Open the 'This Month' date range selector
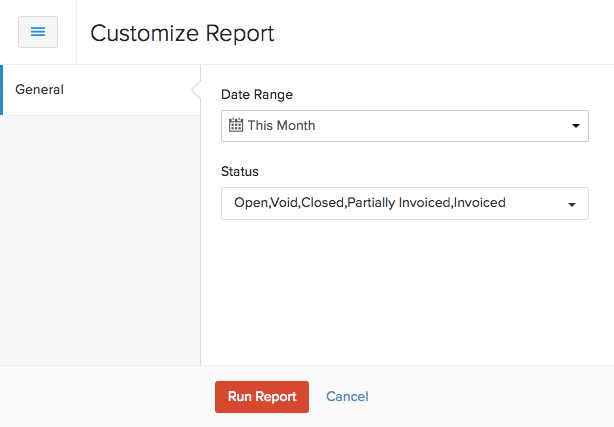Screen dimensions: 614x427 coord(404,126)
